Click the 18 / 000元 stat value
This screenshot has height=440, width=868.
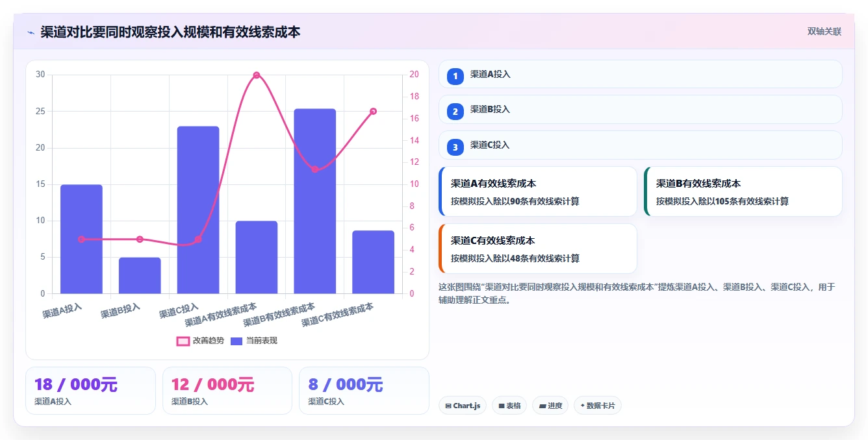pos(76,384)
